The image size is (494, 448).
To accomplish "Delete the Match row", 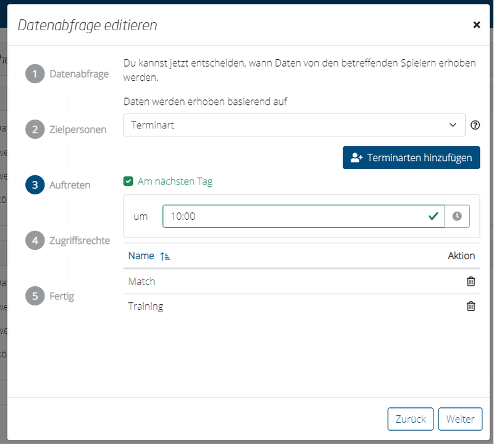I will [471, 281].
